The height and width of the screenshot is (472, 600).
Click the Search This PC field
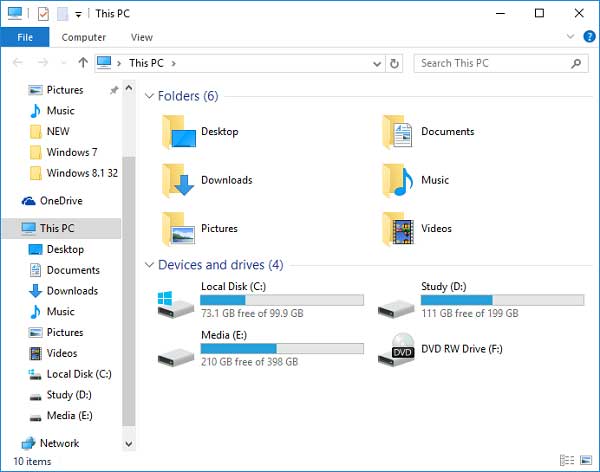click(x=501, y=63)
